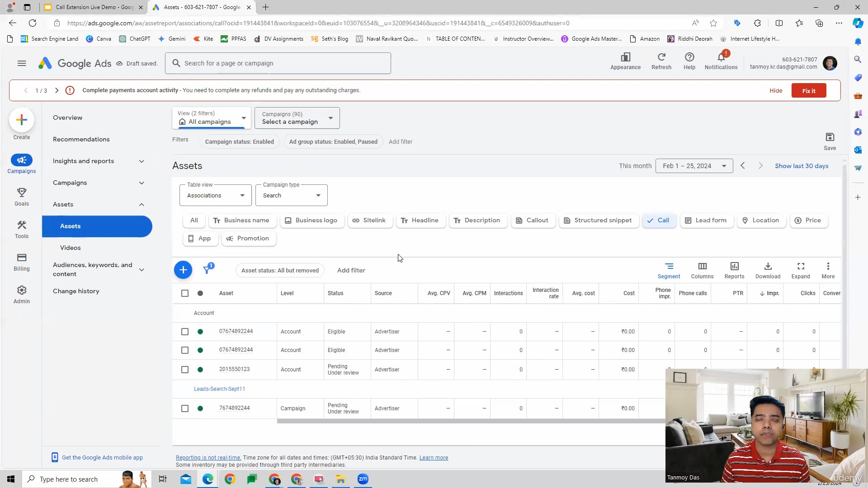
Task: Open the More options menu
Action: [x=828, y=270]
